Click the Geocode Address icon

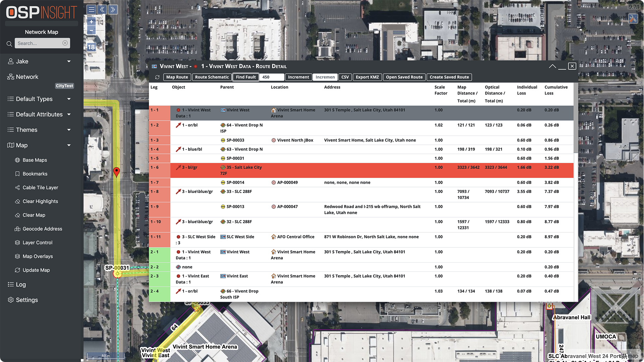(17, 229)
